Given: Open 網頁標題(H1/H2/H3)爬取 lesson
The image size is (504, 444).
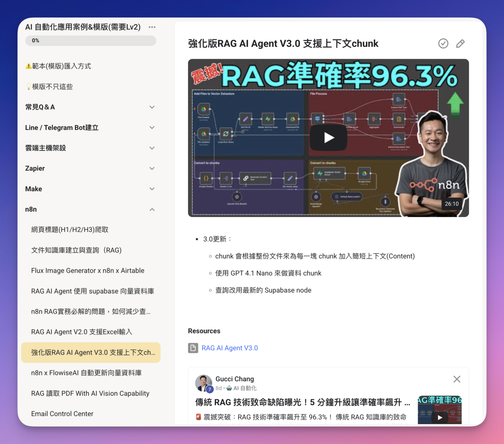Looking at the screenshot, I should (x=70, y=230).
